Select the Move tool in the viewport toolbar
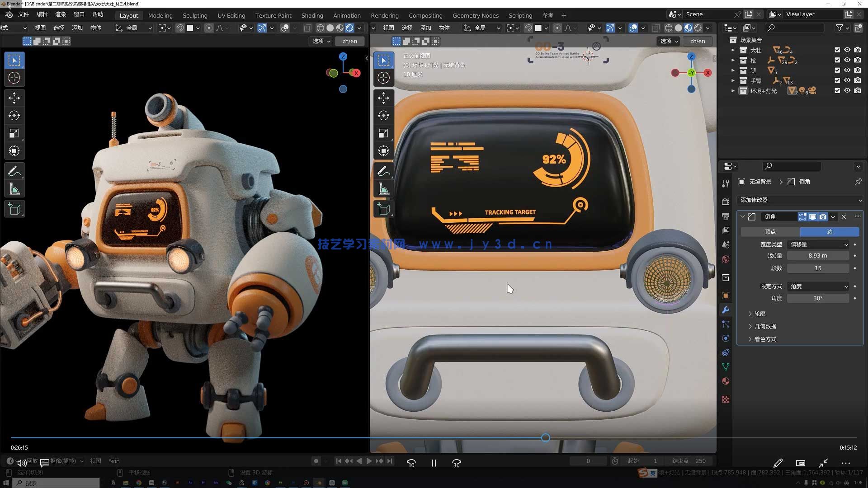This screenshot has height=488, width=868. click(14, 98)
